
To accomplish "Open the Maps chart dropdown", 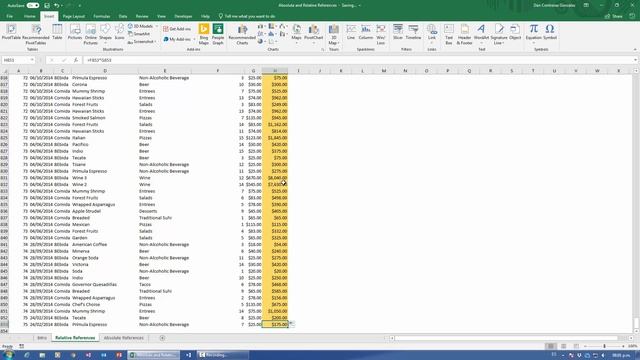I will pyautogui.click(x=297, y=43).
